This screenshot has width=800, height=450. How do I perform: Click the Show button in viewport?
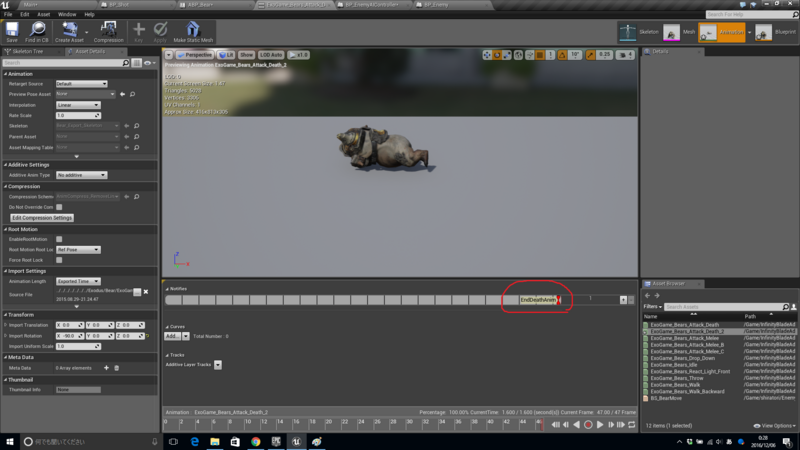[x=246, y=55]
